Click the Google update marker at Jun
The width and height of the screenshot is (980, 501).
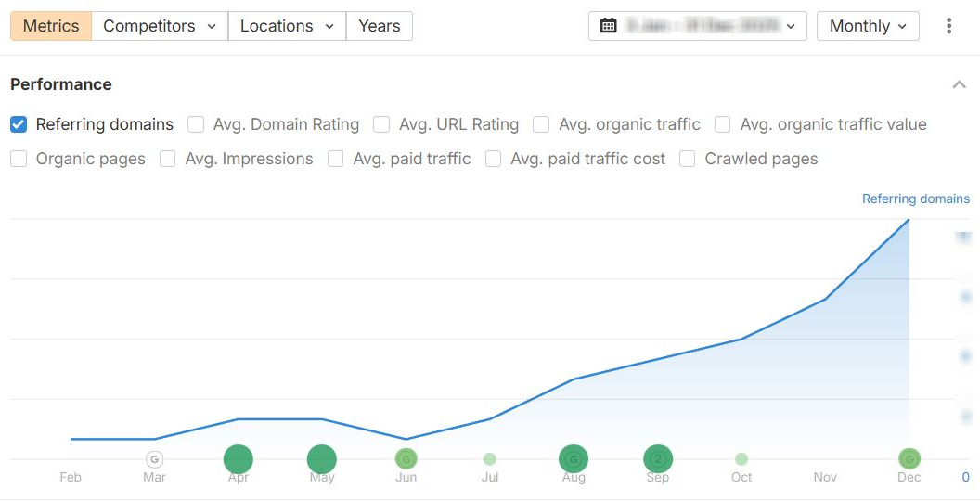tap(406, 459)
